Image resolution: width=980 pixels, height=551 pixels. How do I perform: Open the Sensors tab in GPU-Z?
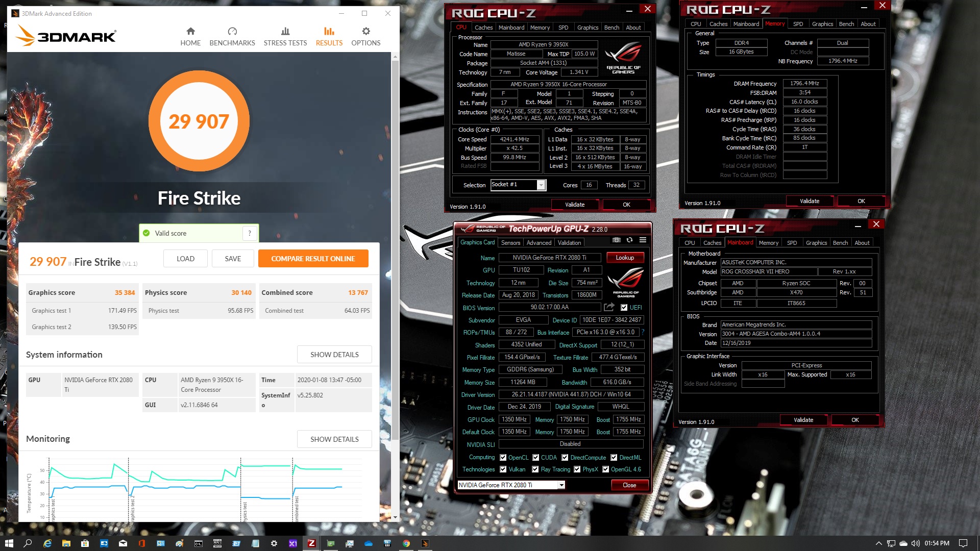[x=510, y=243]
